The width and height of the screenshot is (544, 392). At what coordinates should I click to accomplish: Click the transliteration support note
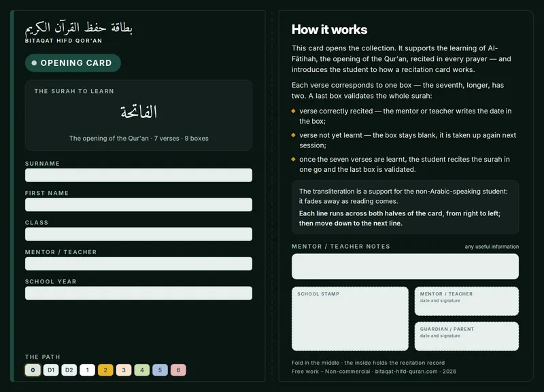403,196
